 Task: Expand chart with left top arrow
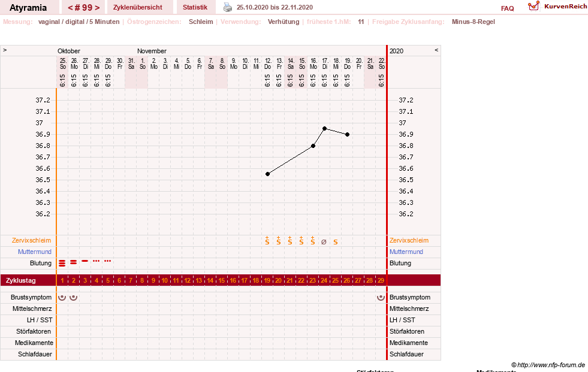[x=5, y=50]
